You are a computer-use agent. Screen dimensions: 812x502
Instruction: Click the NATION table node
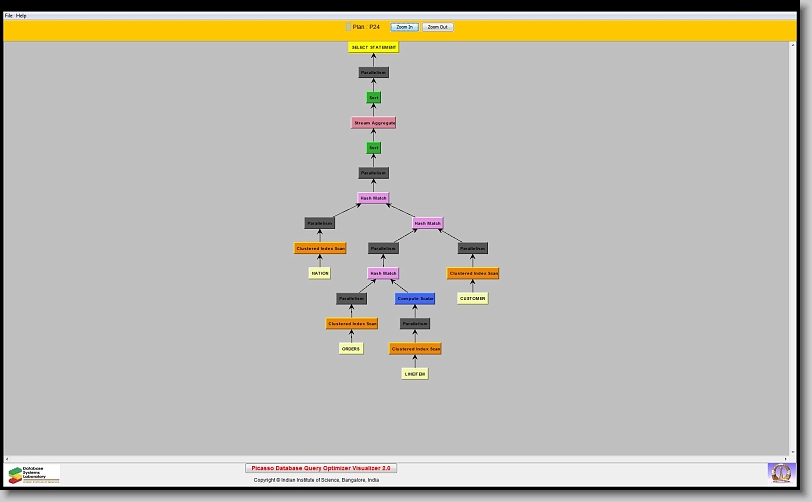(x=319, y=273)
